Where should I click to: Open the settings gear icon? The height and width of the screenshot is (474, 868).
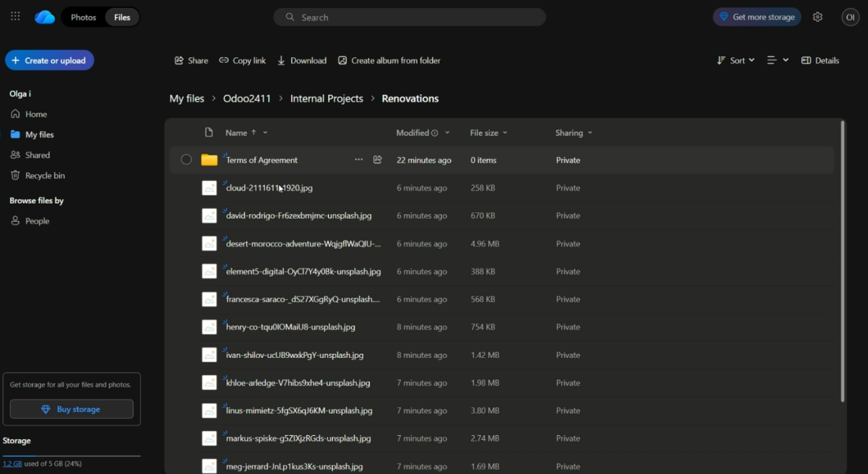[817, 17]
